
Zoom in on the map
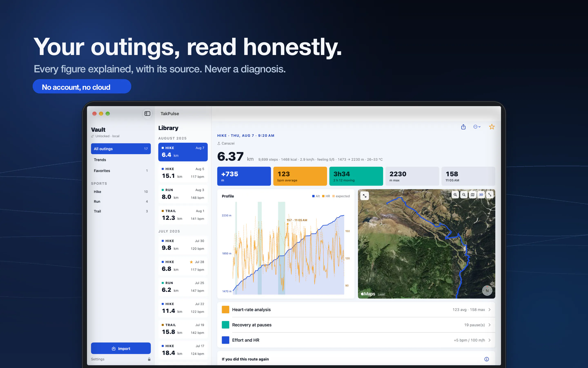pos(455,195)
